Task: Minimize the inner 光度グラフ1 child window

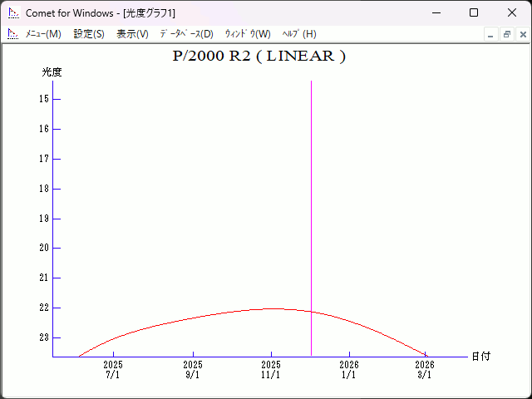Action: pyautogui.click(x=490, y=34)
